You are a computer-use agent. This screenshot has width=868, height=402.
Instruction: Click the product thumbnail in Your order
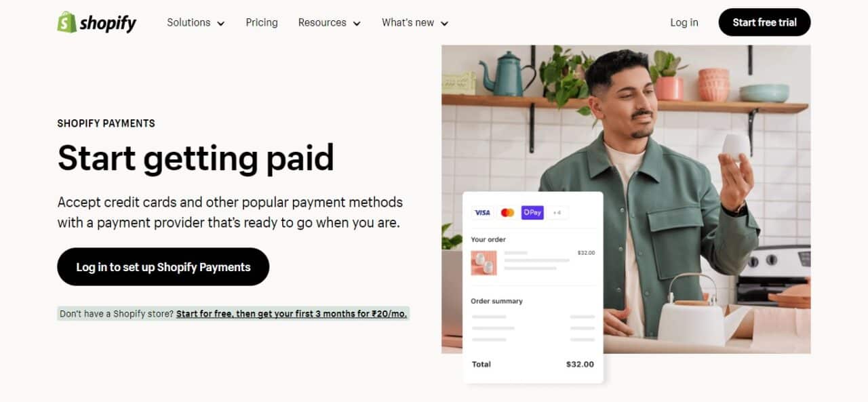[x=484, y=263]
